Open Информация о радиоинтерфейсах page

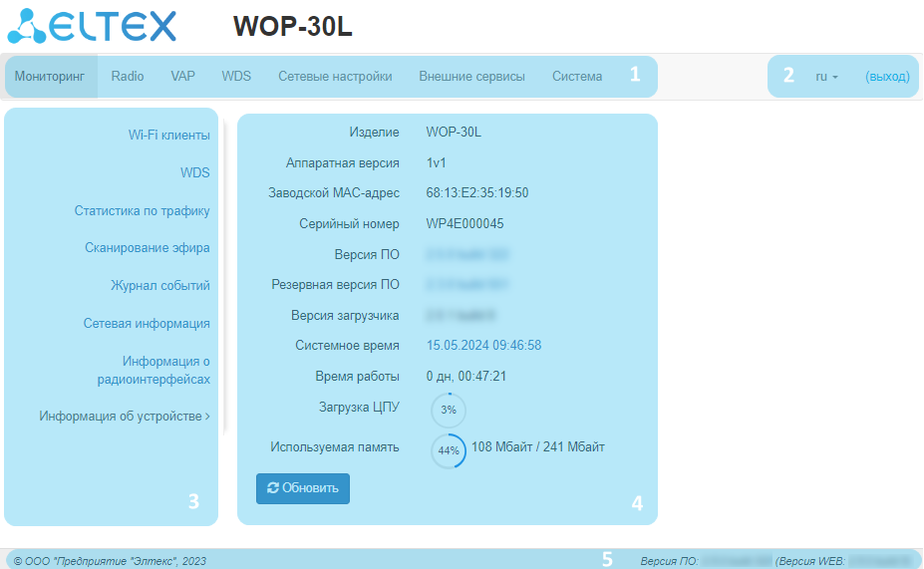154,370
